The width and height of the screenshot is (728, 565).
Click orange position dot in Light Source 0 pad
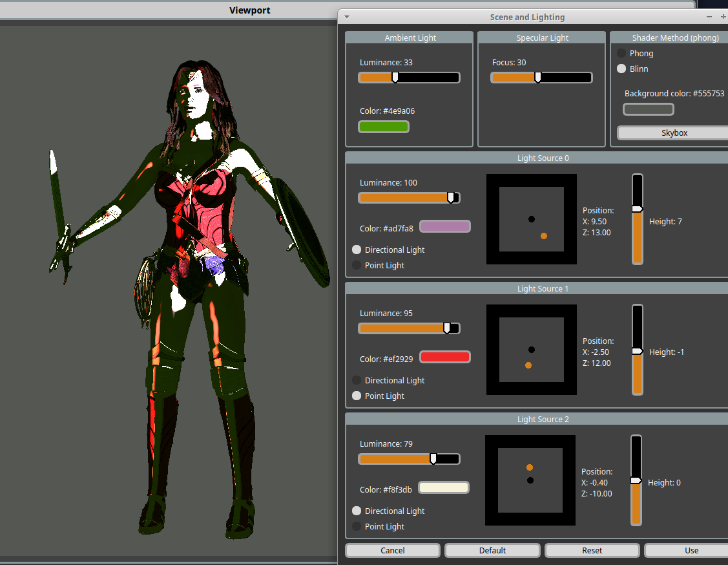[544, 236]
